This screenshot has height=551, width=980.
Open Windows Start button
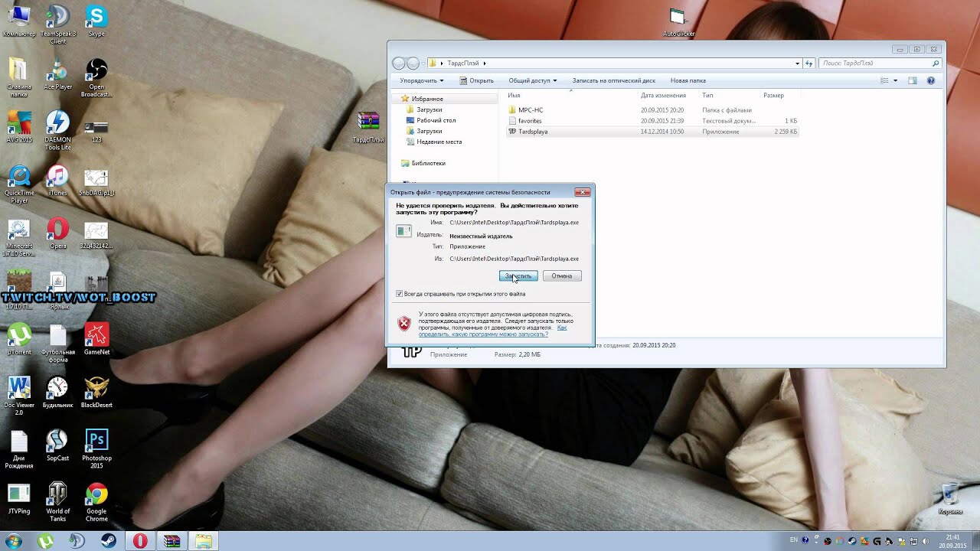13,541
